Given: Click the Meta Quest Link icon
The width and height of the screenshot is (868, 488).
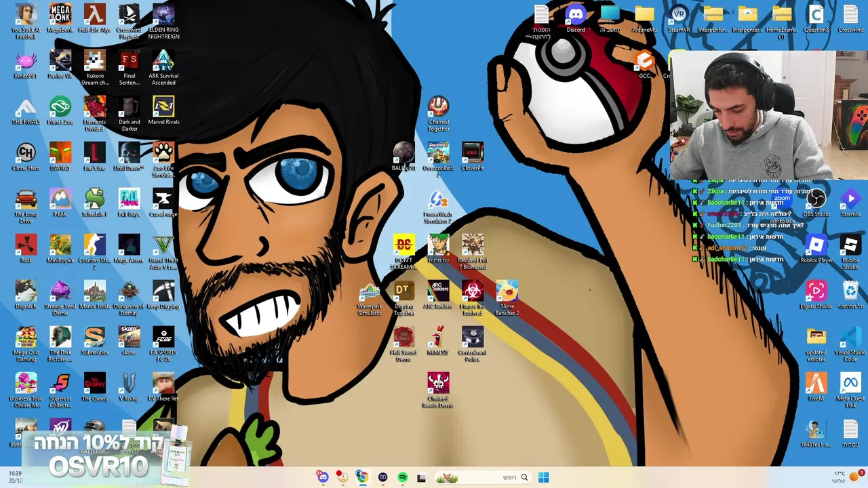Looking at the screenshot, I should point(850,390).
